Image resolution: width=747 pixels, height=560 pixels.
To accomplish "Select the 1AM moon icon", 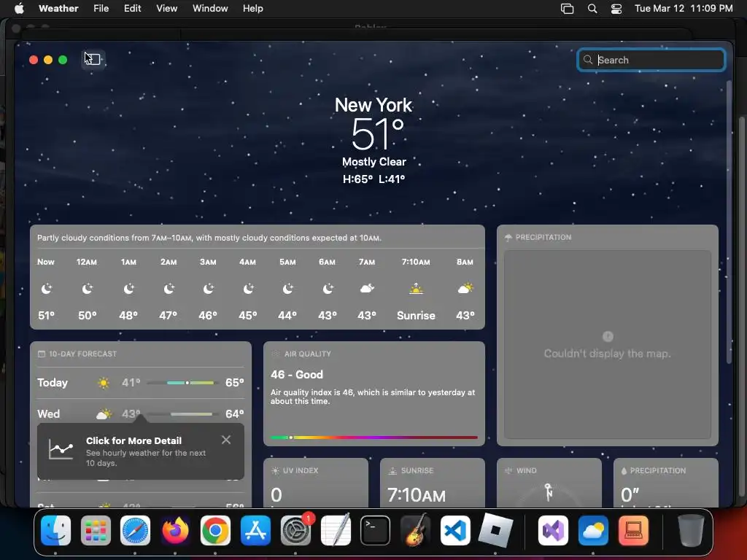I will coord(128,289).
